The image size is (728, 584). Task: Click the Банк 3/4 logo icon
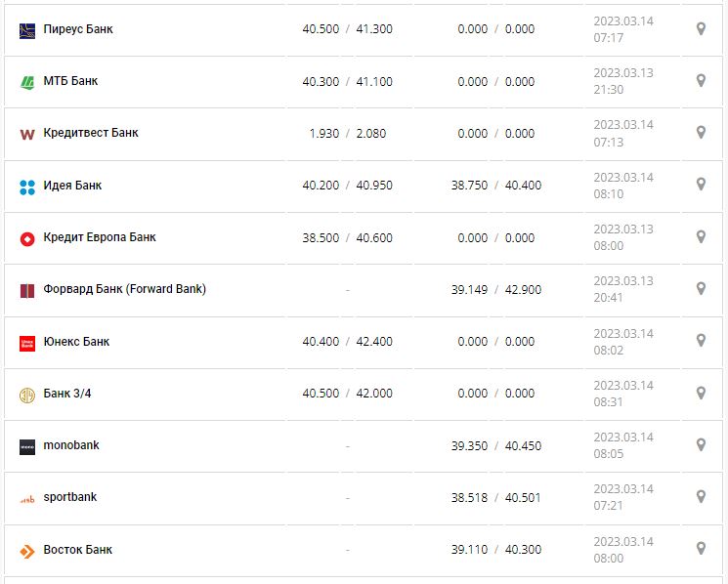(27, 395)
